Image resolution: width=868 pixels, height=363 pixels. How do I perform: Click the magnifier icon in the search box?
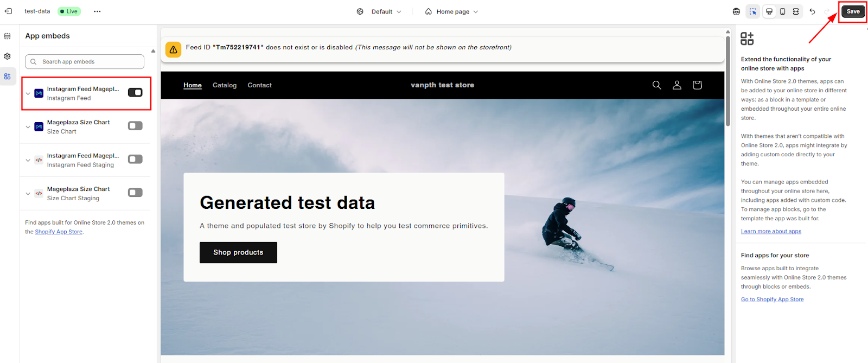click(34, 62)
